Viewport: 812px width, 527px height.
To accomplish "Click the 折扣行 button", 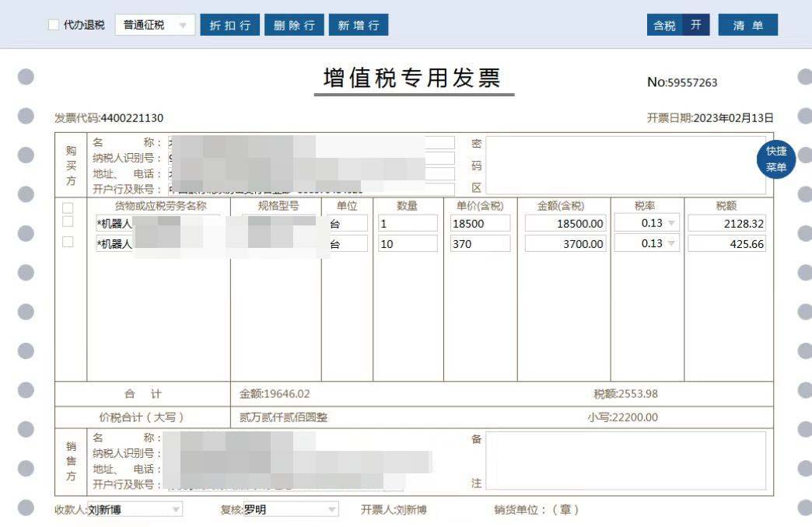I will click(x=230, y=25).
